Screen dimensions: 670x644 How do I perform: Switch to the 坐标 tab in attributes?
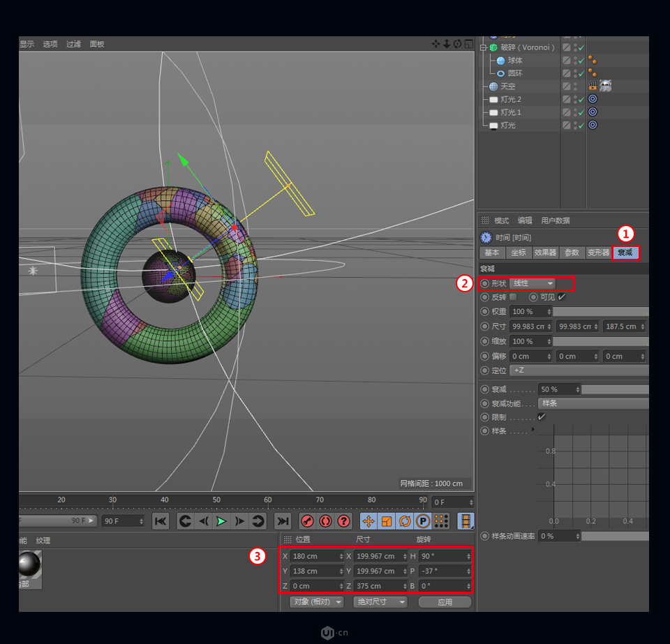[x=518, y=253]
